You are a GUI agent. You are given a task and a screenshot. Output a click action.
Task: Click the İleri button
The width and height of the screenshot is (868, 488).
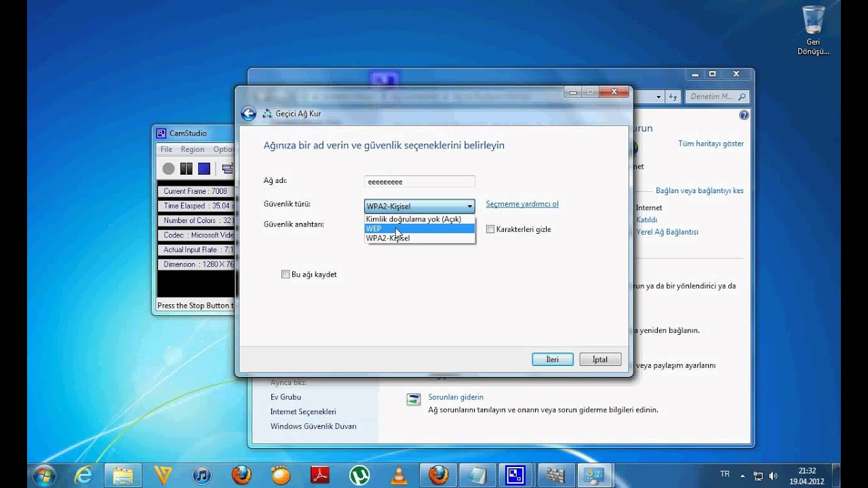tap(553, 359)
